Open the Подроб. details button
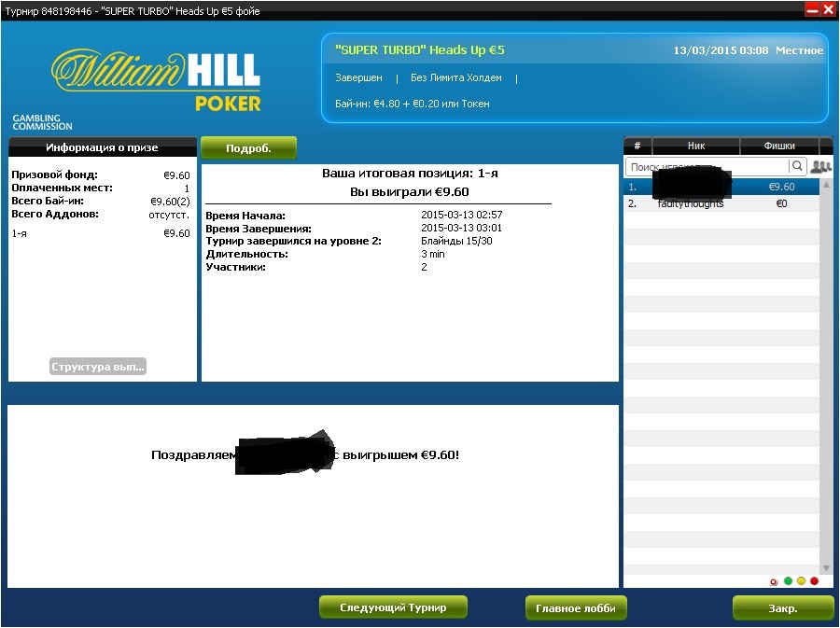This screenshot has height=628, width=840. tap(248, 148)
